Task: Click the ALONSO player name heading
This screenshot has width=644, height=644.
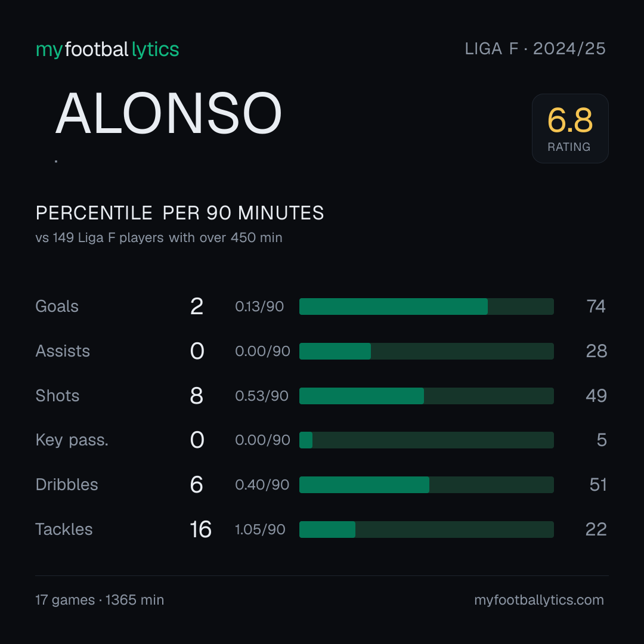Action: point(168,113)
